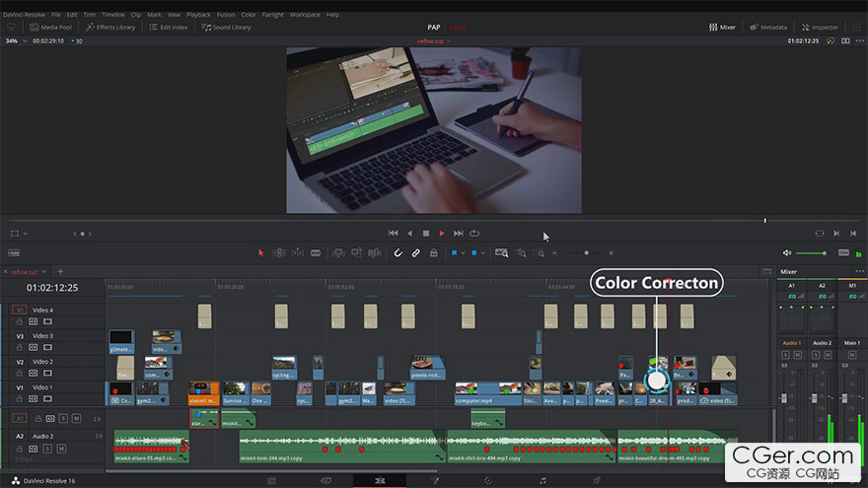The image size is (868, 488).
Task: Select the Blade edit mode tool
Action: [x=316, y=252]
